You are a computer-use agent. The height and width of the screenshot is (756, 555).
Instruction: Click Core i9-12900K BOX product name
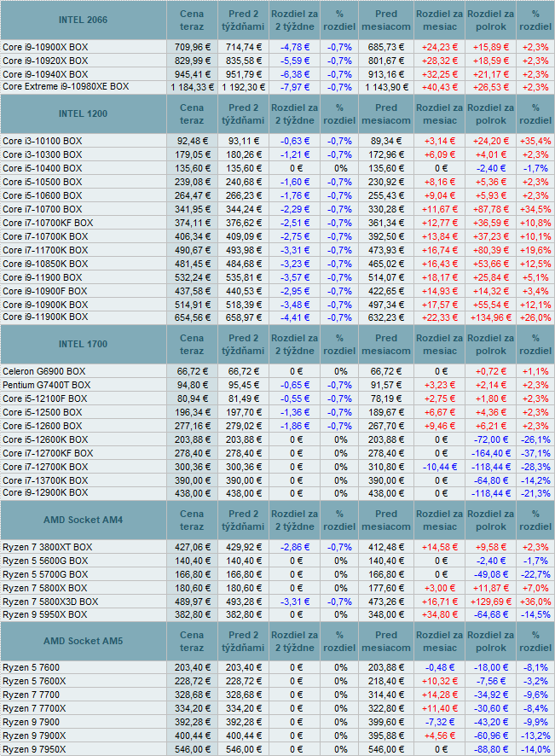(45, 492)
